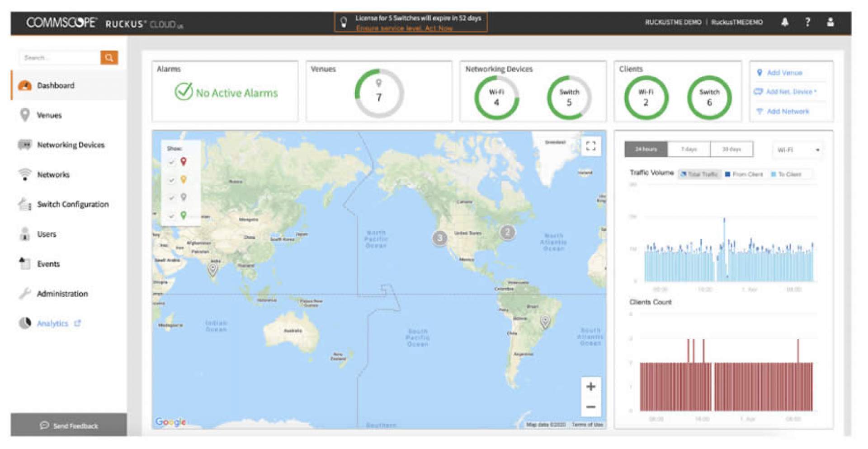Toggle the green pin venue checkbox
The width and height of the screenshot is (868, 449).
point(172,215)
